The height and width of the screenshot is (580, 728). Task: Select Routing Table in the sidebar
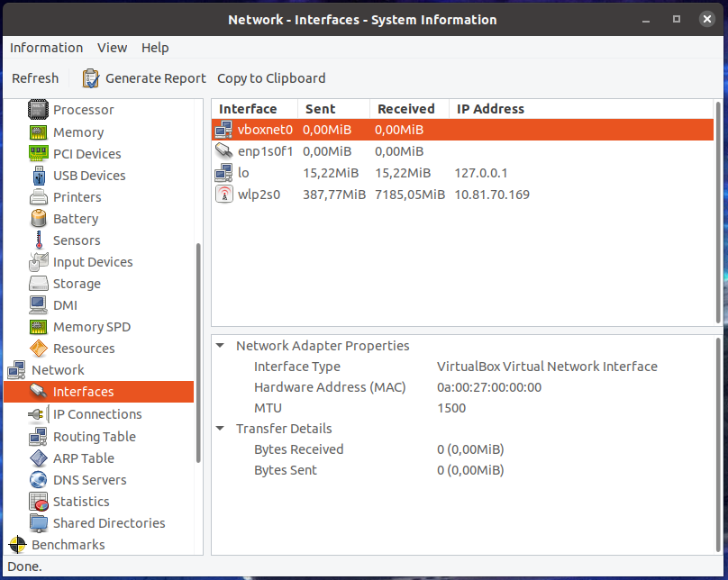click(x=94, y=437)
